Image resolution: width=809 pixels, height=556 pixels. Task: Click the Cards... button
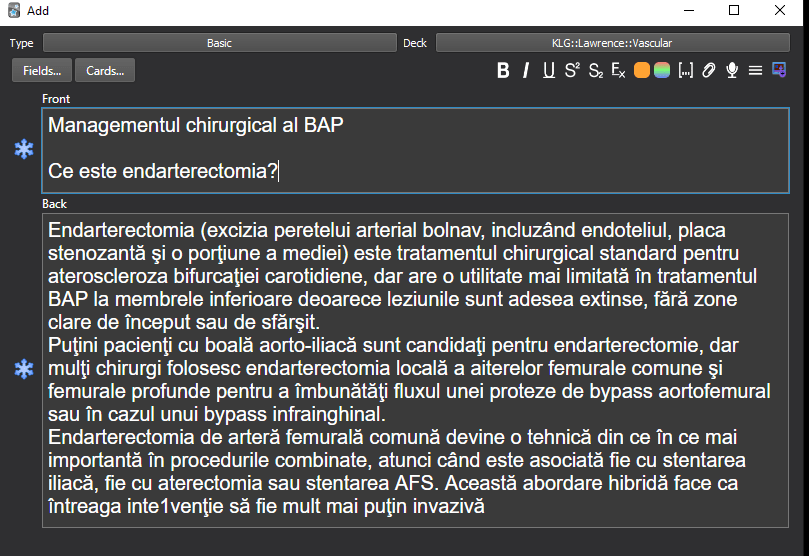(105, 70)
